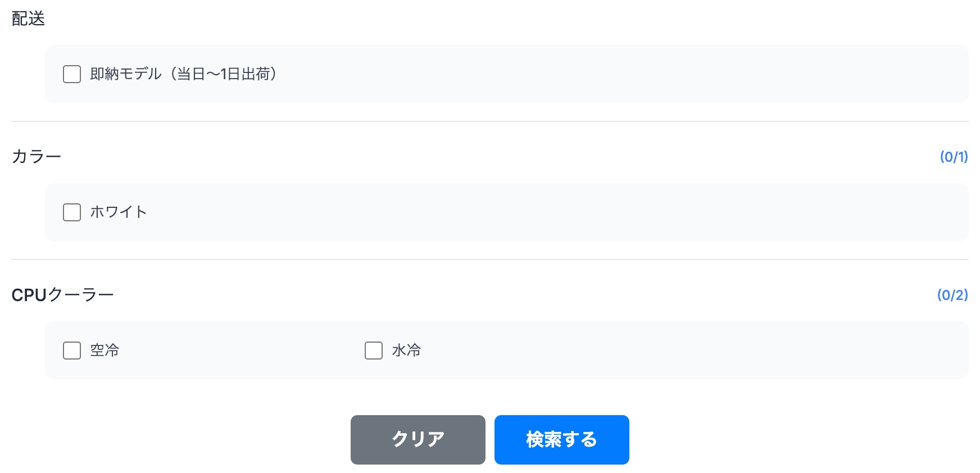Click the CPUクーラー section heading
Image resolution: width=980 pixels, height=473 pixels.
(x=62, y=295)
